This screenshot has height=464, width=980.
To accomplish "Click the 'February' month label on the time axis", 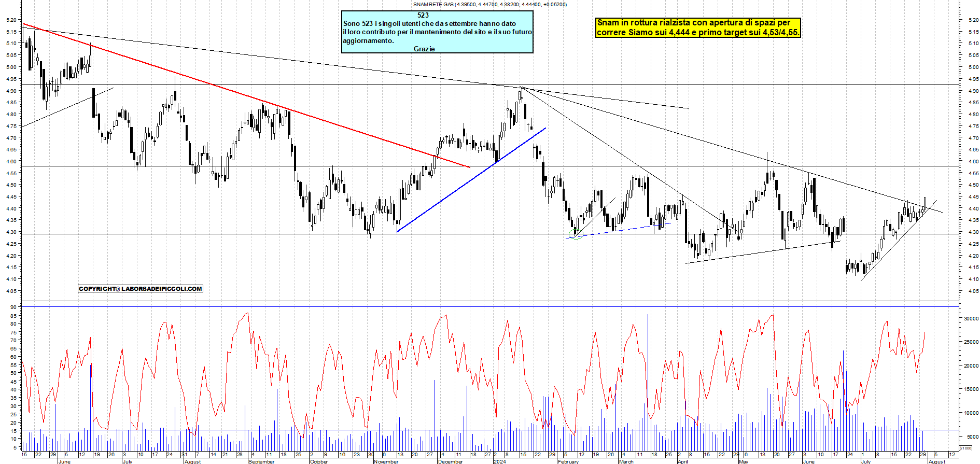I will 568,461.
